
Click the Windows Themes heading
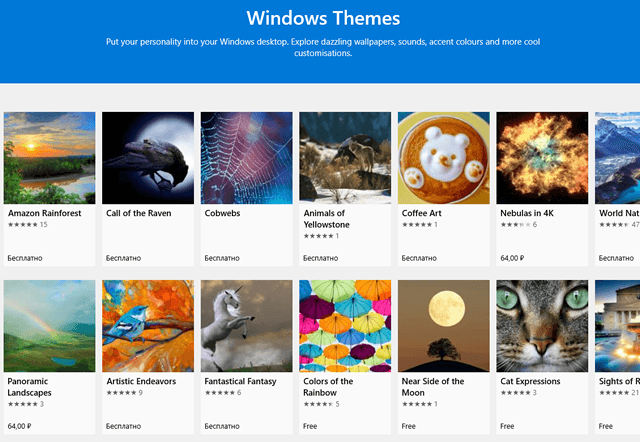pos(323,18)
